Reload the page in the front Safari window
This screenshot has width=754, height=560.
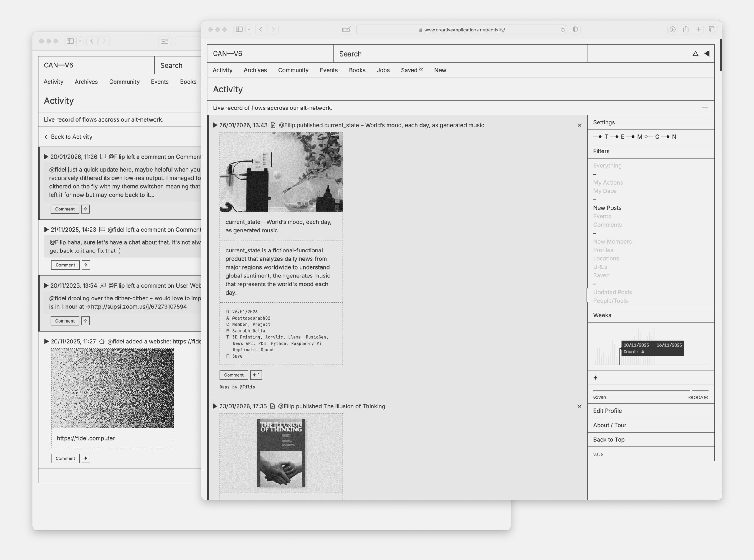coord(562,30)
